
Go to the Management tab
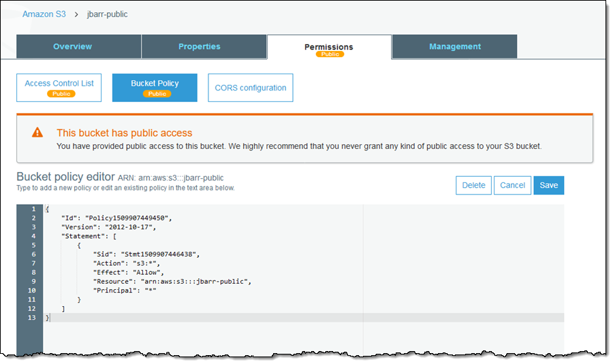(x=454, y=47)
